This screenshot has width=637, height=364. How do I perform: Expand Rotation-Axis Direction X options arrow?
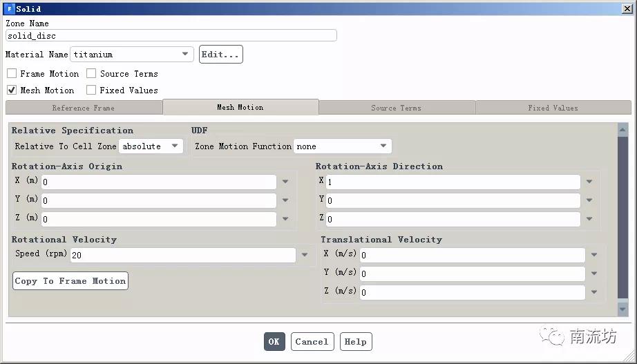[589, 182]
